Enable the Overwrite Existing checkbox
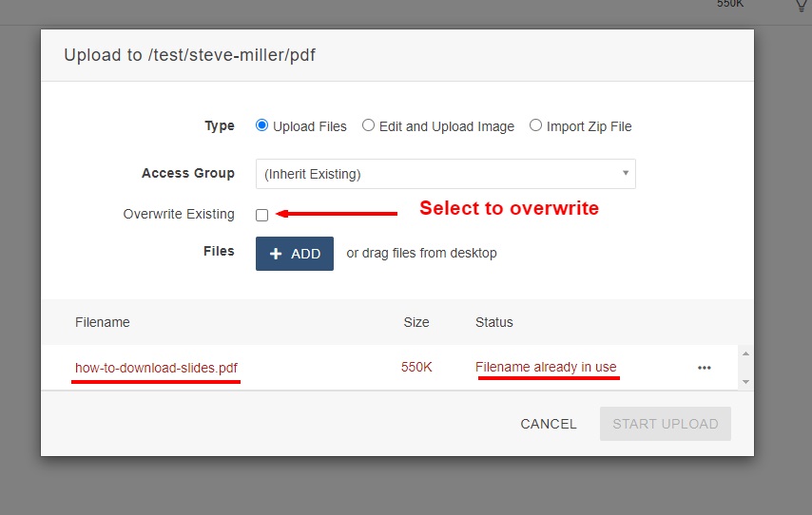This screenshot has height=515, width=812. click(x=262, y=216)
